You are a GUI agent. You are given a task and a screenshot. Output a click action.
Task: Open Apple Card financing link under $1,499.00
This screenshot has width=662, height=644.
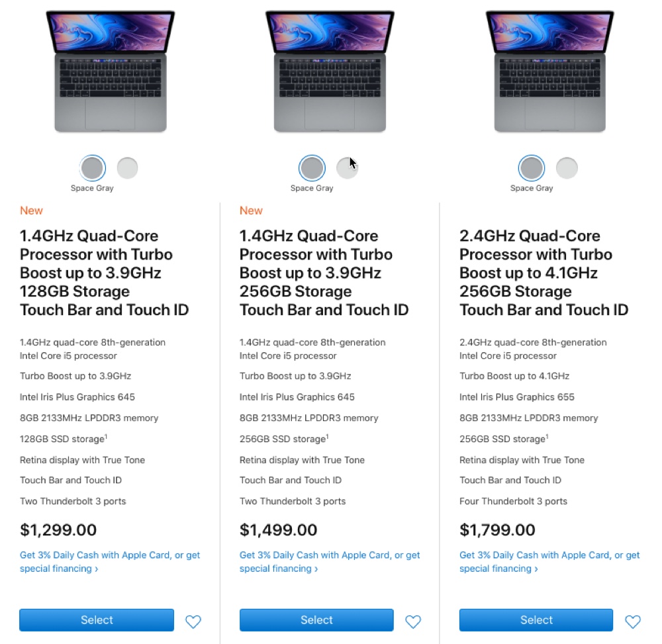330,562
